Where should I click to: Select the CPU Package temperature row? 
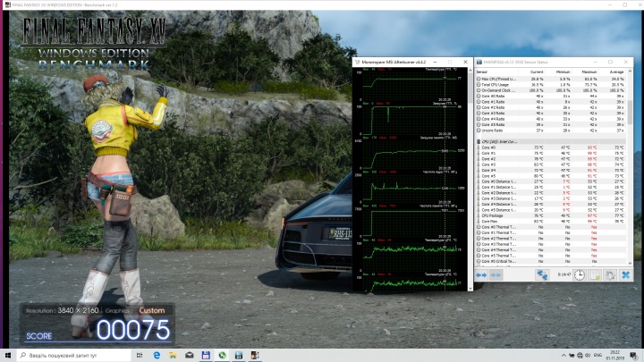pos(494,214)
